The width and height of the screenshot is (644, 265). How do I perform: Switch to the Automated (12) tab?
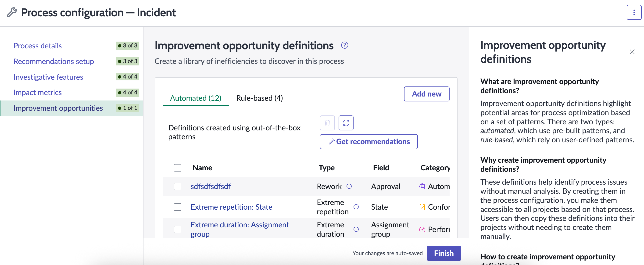point(196,98)
